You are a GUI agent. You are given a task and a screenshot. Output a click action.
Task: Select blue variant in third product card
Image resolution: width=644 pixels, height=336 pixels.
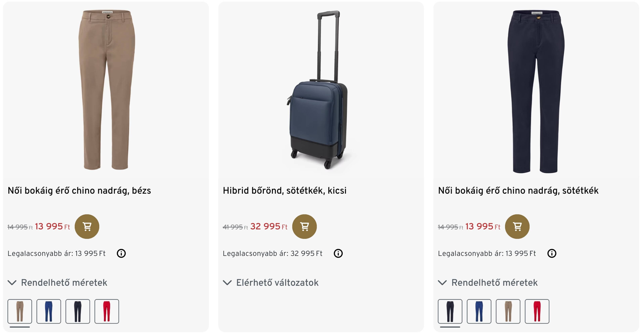(479, 311)
